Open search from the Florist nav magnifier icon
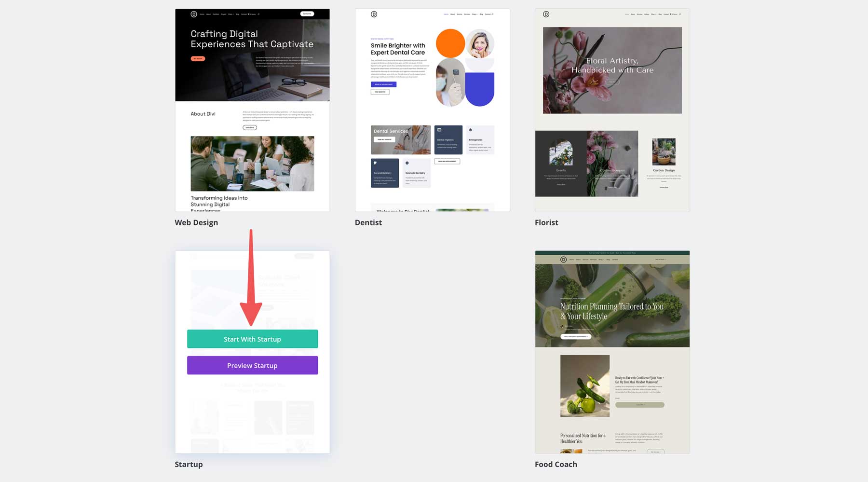 click(680, 14)
